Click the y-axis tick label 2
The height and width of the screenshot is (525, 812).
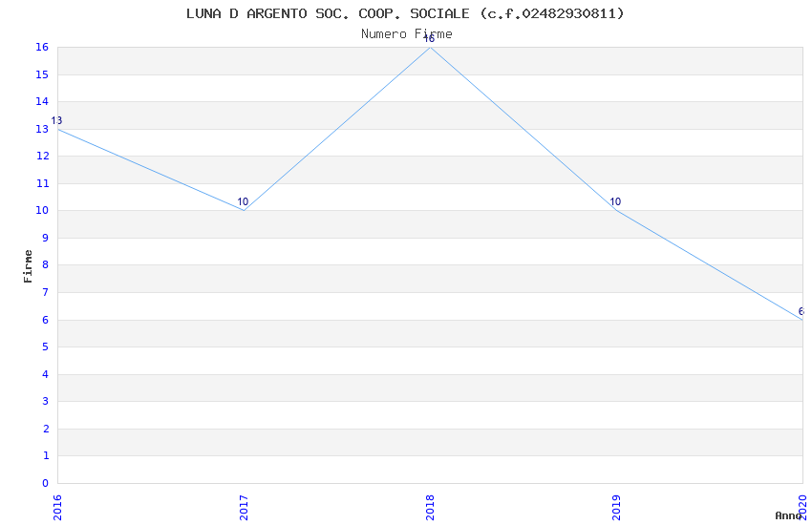coord(46,429)
